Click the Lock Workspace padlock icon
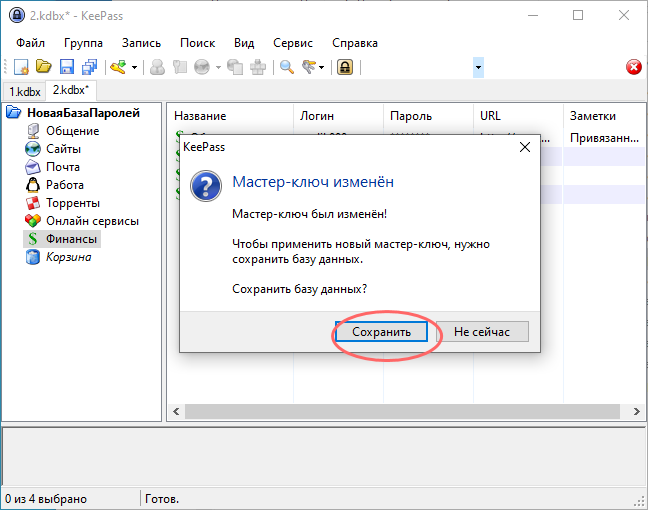 point(345,67)
